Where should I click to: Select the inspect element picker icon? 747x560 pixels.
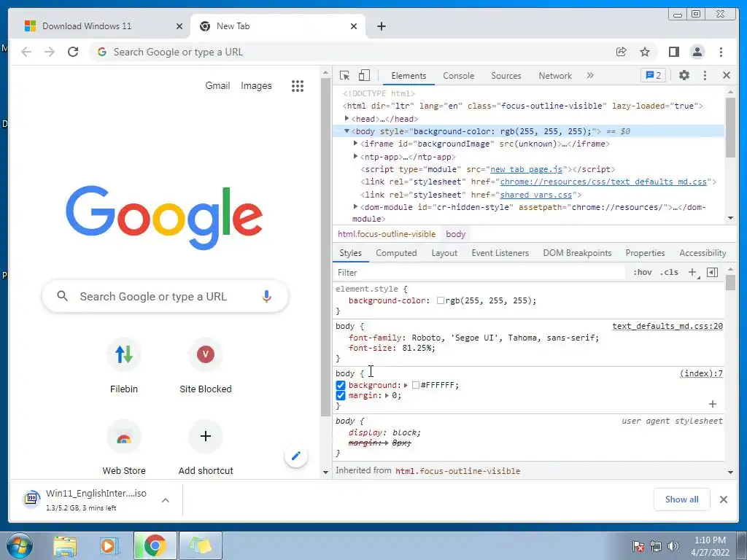tap(344, 75)
